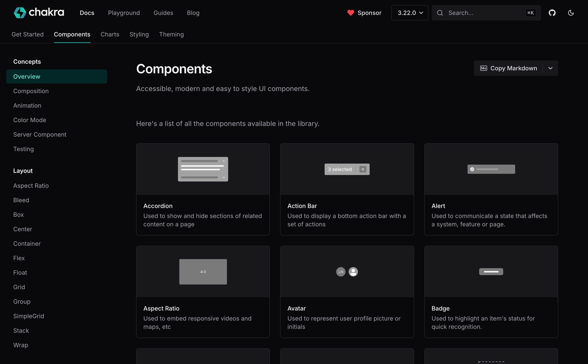Copy the page as Markdown
Viewport: 588px width, 364px height.
[x=508, y=68]
